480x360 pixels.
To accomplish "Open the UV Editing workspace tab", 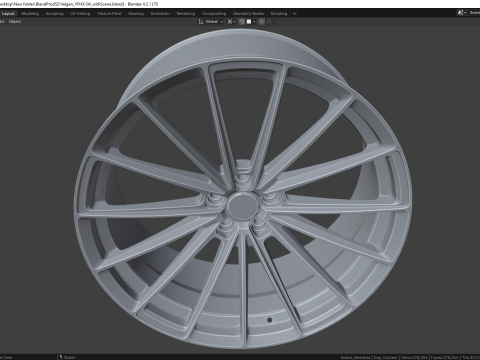I will pyautogui.click(x=80, y=14).
